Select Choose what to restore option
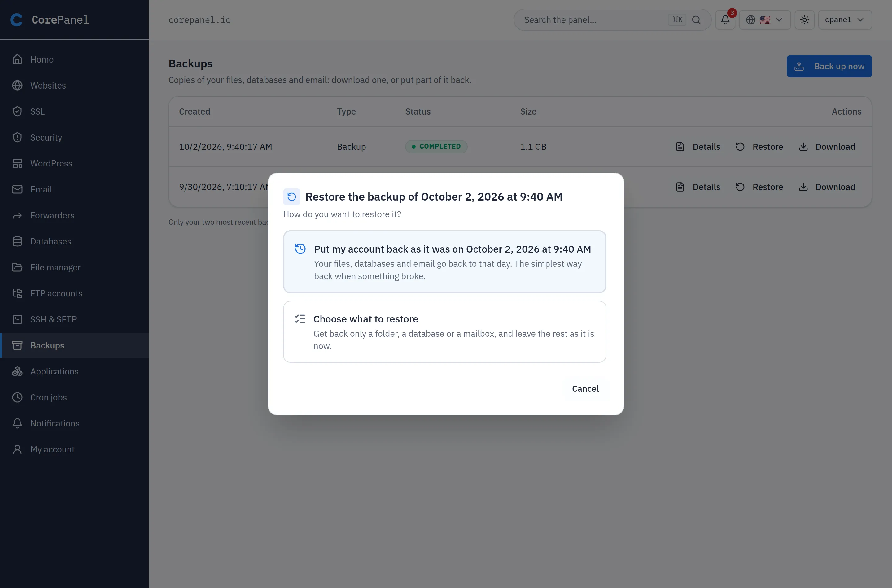 [444, 331]
